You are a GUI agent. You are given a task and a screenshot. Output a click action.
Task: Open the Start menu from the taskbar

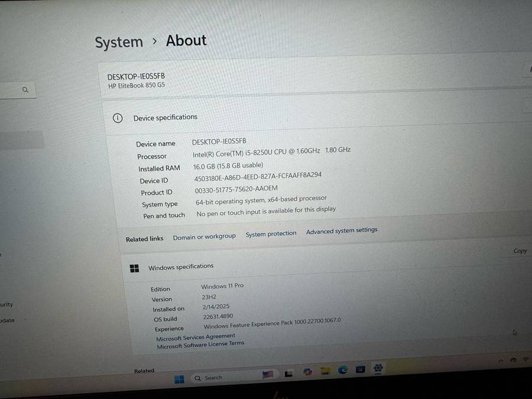(179, 377)
